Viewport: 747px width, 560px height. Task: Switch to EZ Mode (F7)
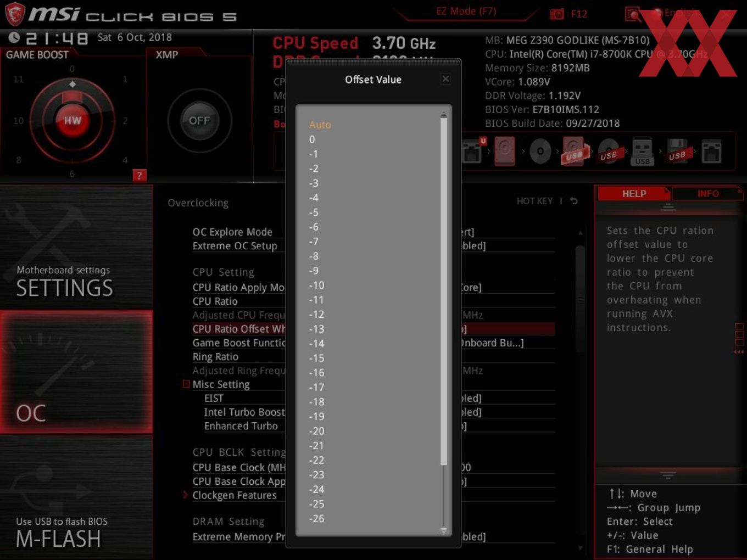[x=466, y=12]
